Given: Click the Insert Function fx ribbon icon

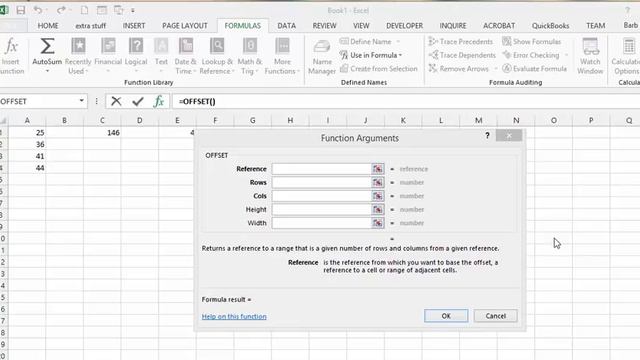Looking at the screenshot, I should [11, 47].
